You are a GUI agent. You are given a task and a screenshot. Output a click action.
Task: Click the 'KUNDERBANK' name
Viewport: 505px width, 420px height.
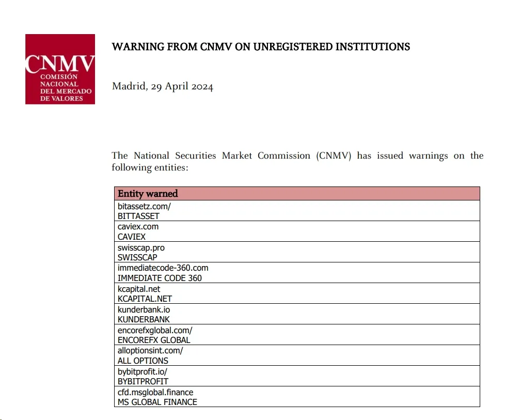(x=144, y=319)
